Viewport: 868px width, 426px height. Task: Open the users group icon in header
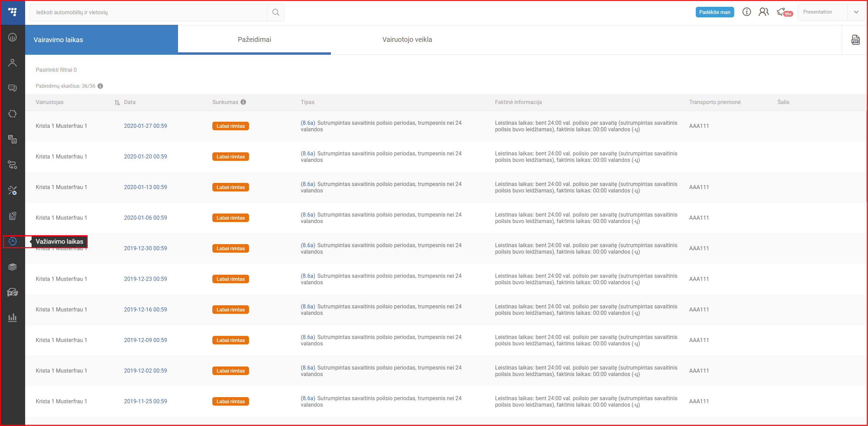click(x=763, y=12)
